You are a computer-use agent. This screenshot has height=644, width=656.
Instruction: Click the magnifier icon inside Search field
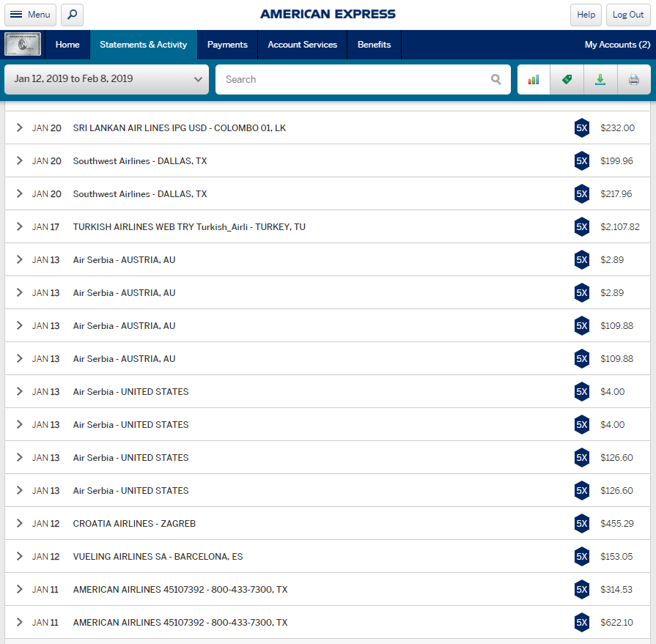coord(495,79)
